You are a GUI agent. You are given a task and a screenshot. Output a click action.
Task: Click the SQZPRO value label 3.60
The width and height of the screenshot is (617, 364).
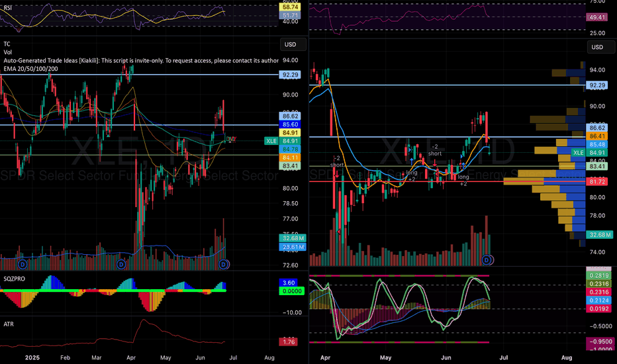pos(289,283)
